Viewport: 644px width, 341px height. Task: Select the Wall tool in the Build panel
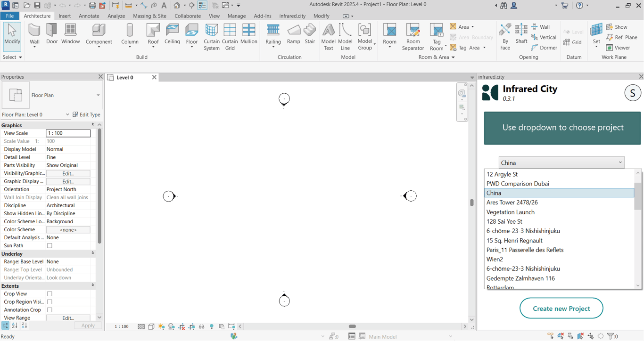[34, 35]
